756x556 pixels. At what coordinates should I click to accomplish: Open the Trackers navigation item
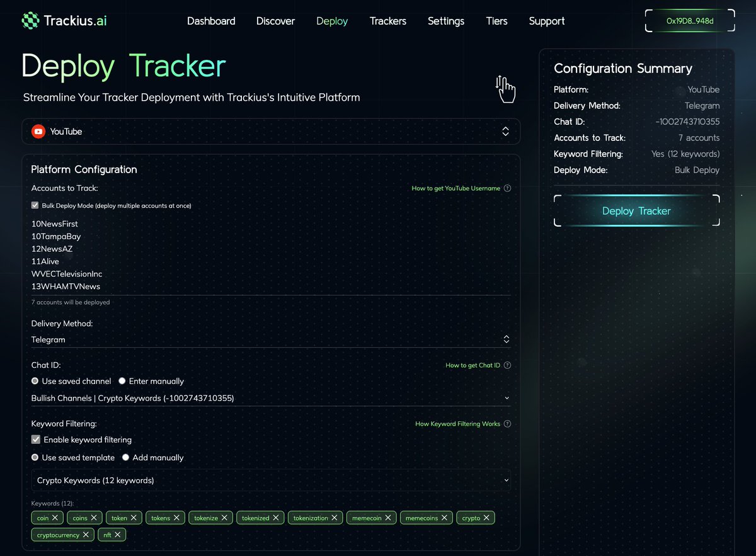(x=388, y=21)
